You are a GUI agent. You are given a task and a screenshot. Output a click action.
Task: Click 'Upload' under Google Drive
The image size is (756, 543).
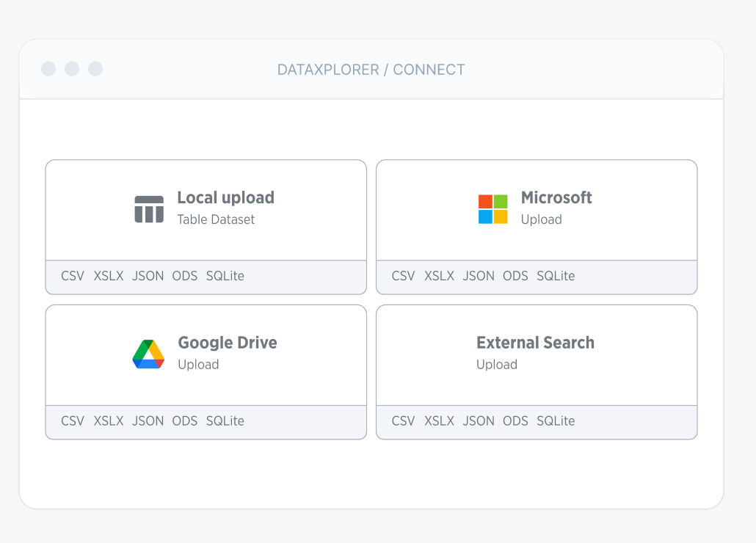(198, 364)
